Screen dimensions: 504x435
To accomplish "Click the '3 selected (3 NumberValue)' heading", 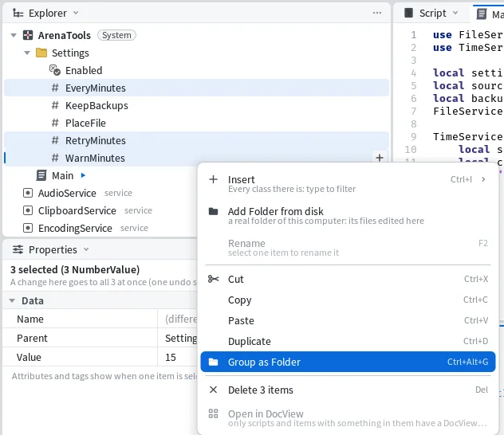I will pyautogui.click(x=75, y=269).
